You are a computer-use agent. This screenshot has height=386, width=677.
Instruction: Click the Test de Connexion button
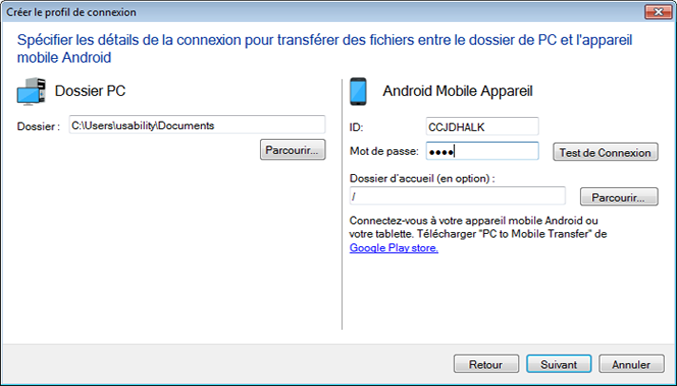(x=605, y=152)
